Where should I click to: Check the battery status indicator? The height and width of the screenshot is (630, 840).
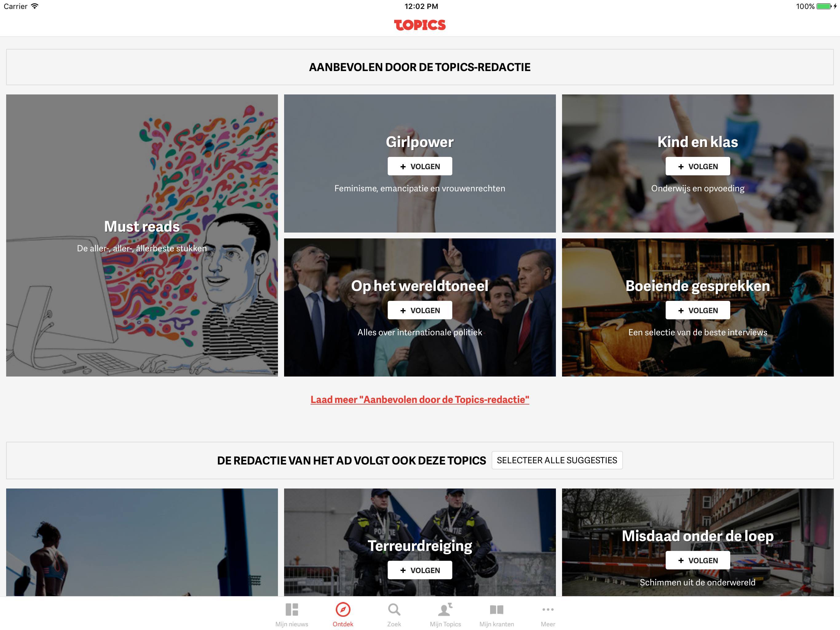pos(824,6)
